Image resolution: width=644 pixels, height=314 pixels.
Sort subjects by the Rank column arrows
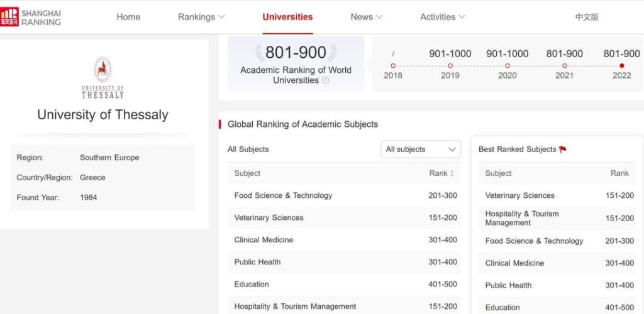pyautogui.click(x=452, y=173)
